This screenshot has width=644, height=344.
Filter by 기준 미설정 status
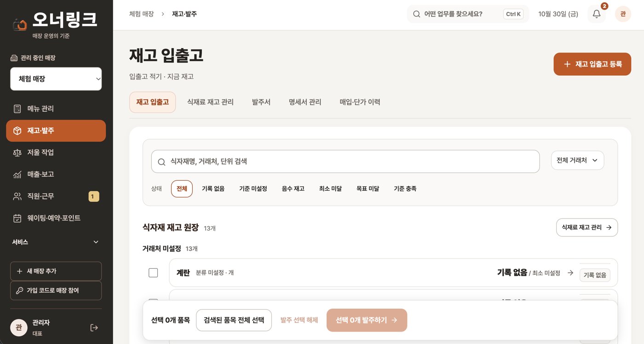pyautogui.click(x=253, y=189)
